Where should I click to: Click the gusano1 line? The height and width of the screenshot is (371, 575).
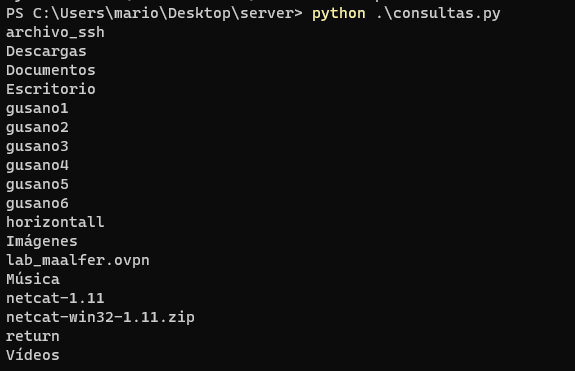coord(37,109)
